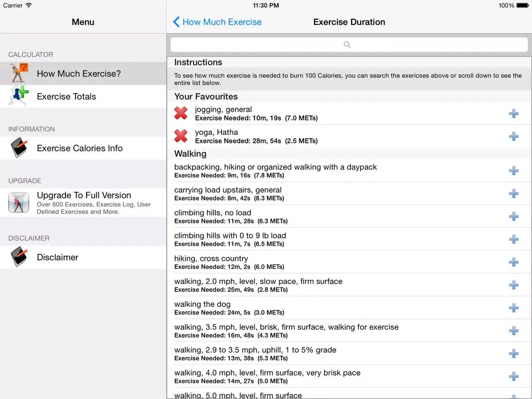Click the jumping figure icon for Exercise Totals
532x399 pixels.
coord(18,96)
